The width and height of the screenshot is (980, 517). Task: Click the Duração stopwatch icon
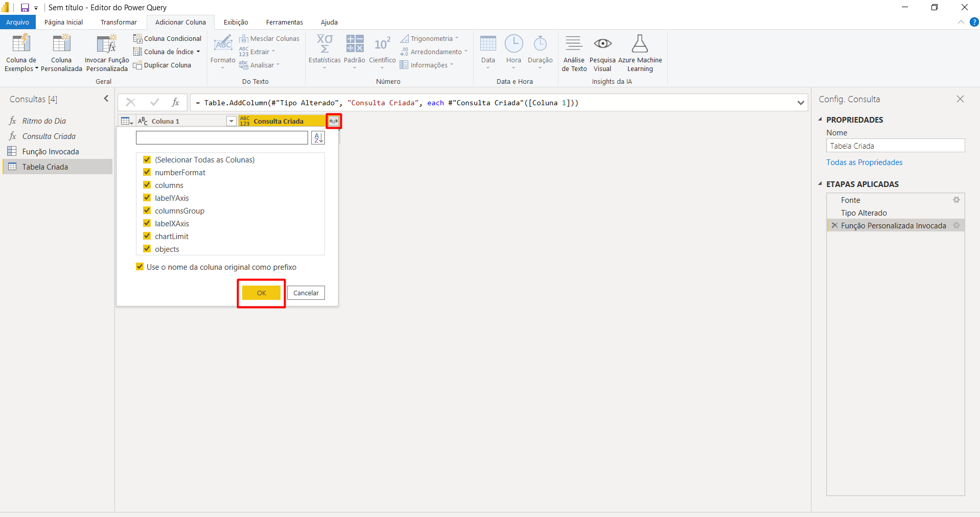(540, 44)
